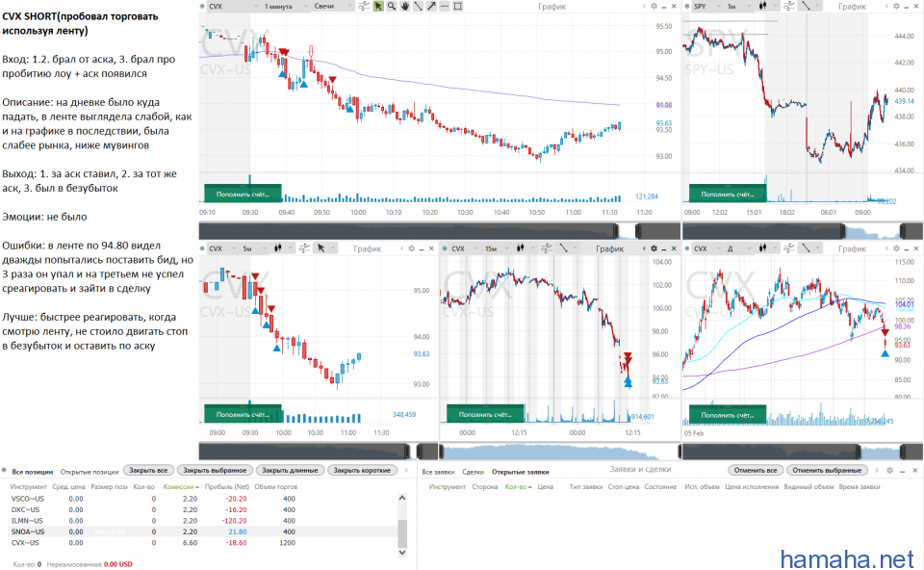Choose the rectangle drawing tool on CVX 1-minute chart

pos(458,7)
